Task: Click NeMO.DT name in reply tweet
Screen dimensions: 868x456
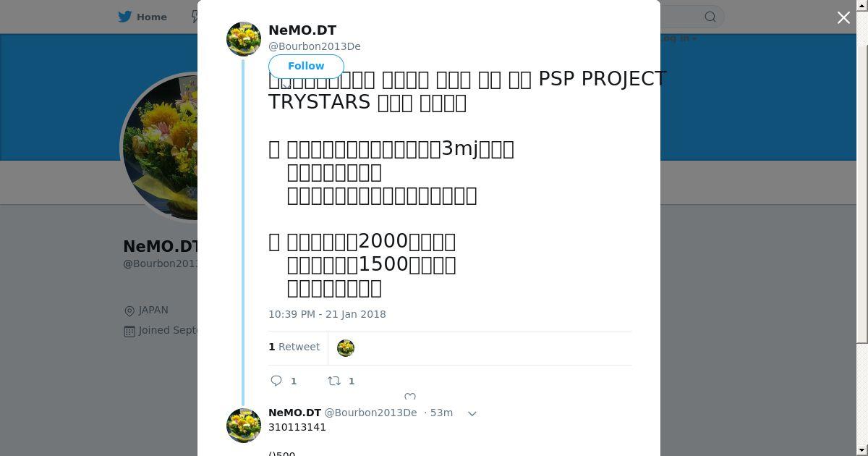Action: 294,413
